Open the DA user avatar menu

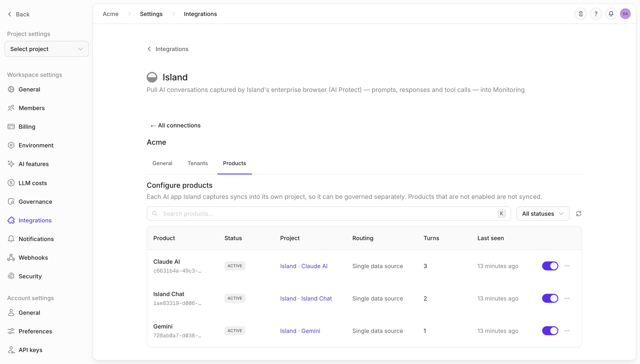(625, 14)
